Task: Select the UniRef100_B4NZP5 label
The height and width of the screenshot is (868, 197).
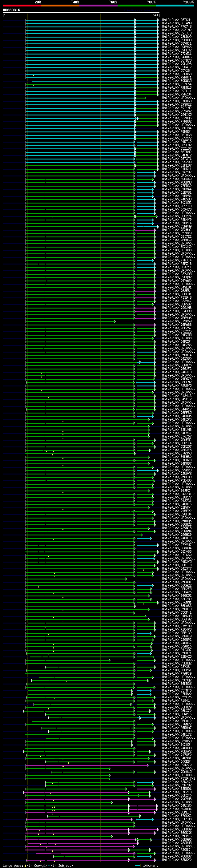Action: [177, 420]
